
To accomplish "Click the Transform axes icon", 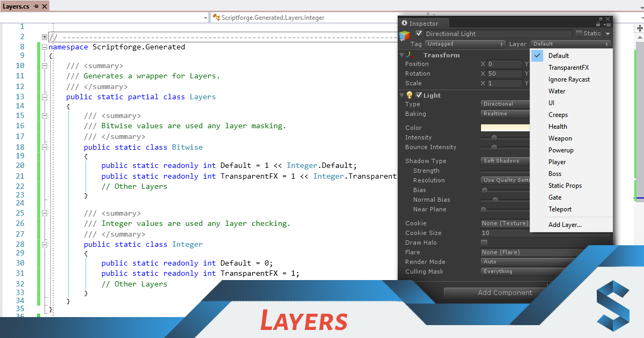I will point(409,55).
